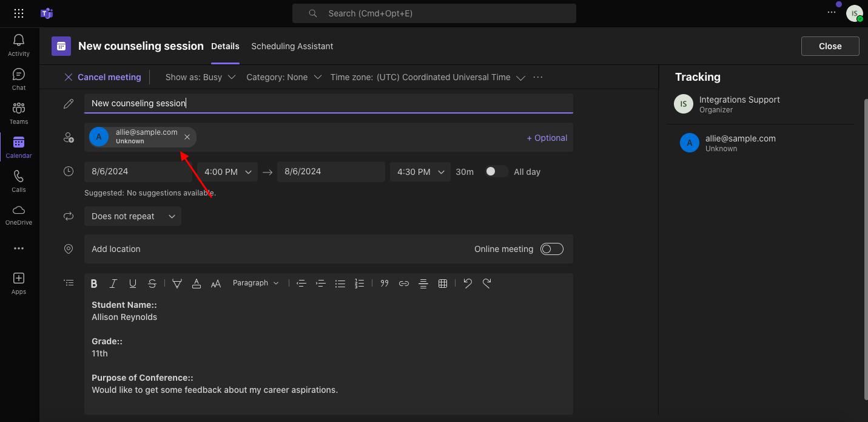Undo the last edit
The height and width of the screenshot is (422, 868).
point(467,284)
